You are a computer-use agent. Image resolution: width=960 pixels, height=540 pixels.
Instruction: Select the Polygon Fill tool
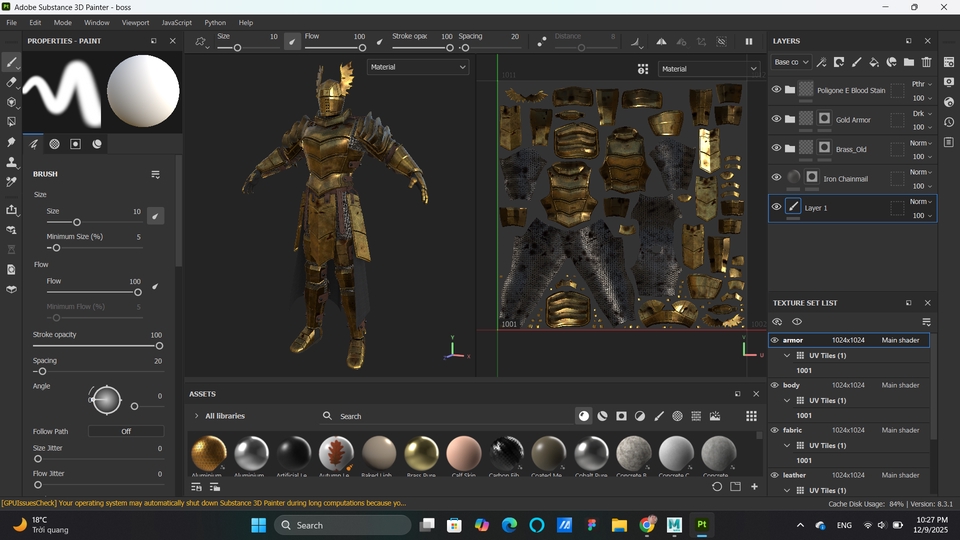click(12, 122)
